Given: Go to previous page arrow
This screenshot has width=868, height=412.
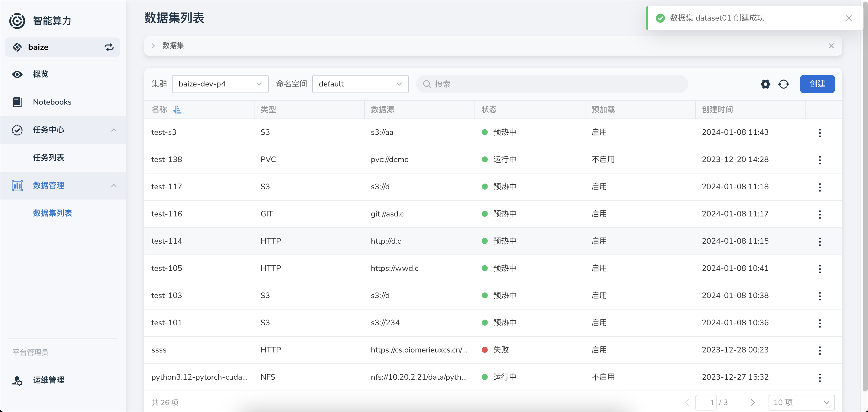Looking at the screenshot, I should (x=687, y=402).
